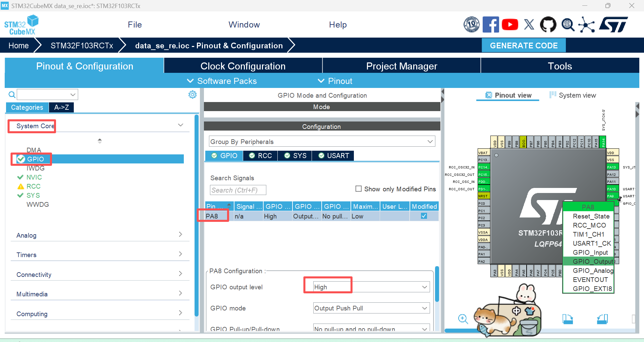Click the pinout view horizontal scrollbar
The height and width of the screenshot is (342, 644).
pos(540,331)
